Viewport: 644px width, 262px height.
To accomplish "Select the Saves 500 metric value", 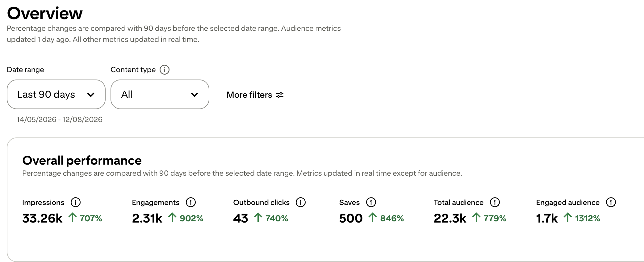I will pyautogui.click(x=351, y=218).
